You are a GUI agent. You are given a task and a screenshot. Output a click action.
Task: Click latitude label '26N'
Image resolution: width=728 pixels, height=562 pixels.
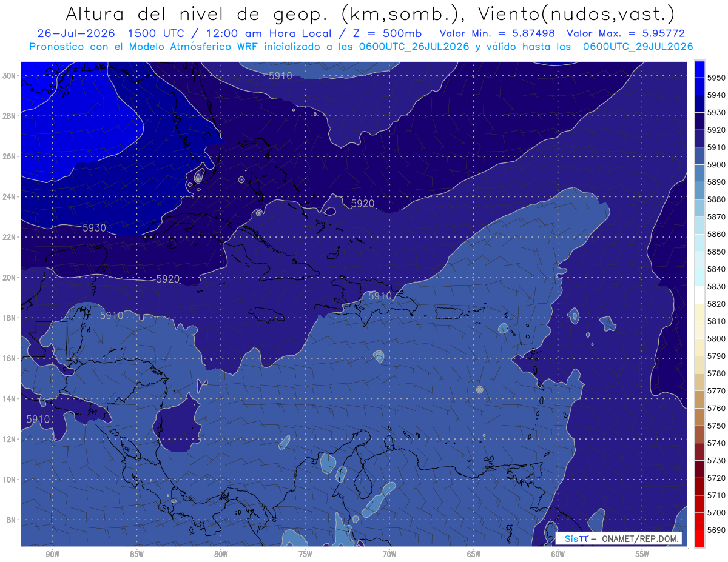[x=8, y=156]
